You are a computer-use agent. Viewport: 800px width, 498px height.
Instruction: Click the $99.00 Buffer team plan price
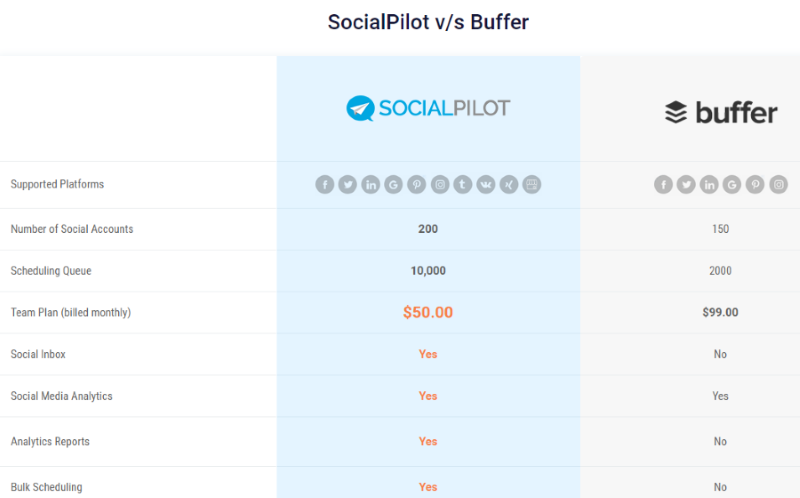(720, 312)
